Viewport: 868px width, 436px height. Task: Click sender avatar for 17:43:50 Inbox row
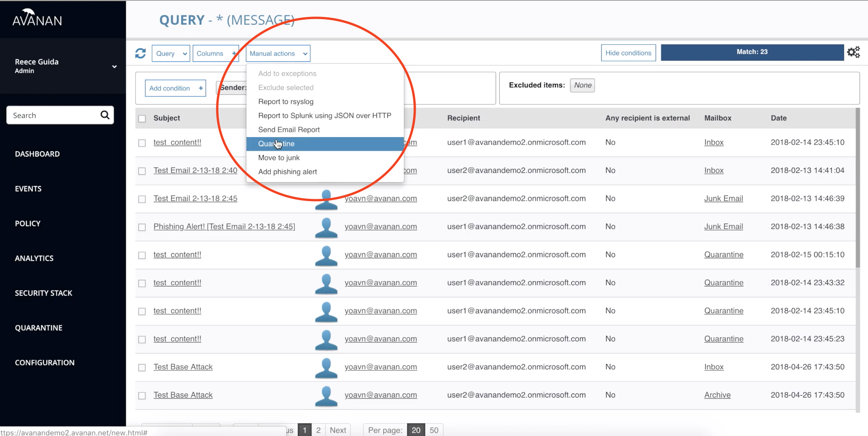pyautogui.click(x=326, y=368)
